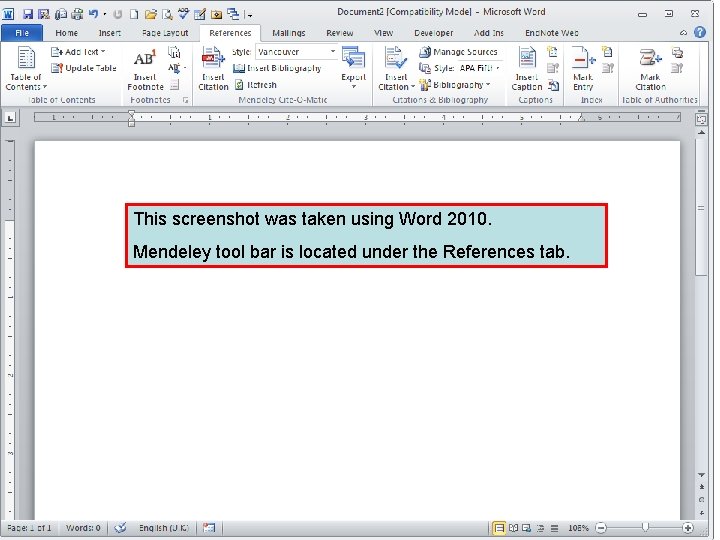Click the Insert Endnote icon
Viewport: 720px width, 540px height.
click(x=174, y=52)
